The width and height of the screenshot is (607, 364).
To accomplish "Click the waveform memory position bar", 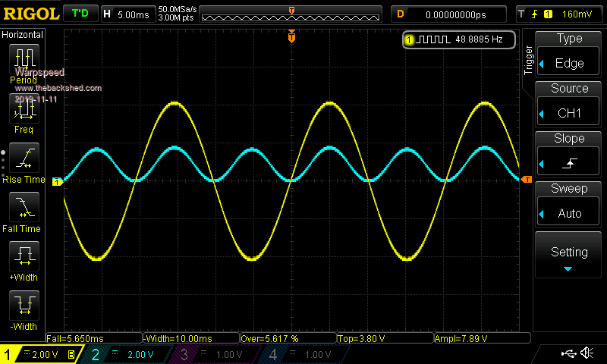I will (x=292, y=14).
